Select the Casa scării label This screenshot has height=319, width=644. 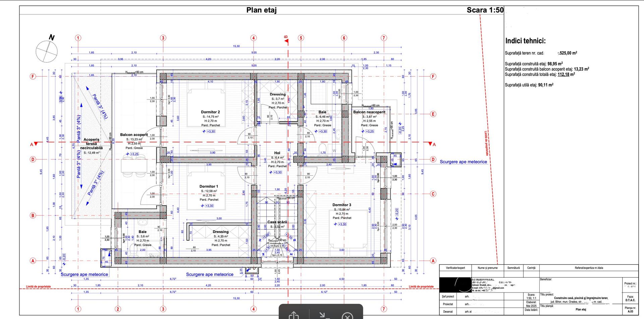277,222
